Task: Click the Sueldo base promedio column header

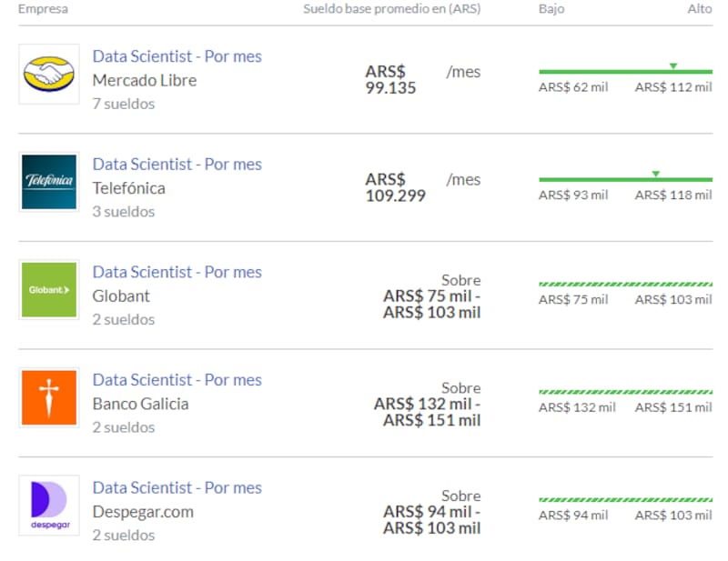Action: coord(391,9)
